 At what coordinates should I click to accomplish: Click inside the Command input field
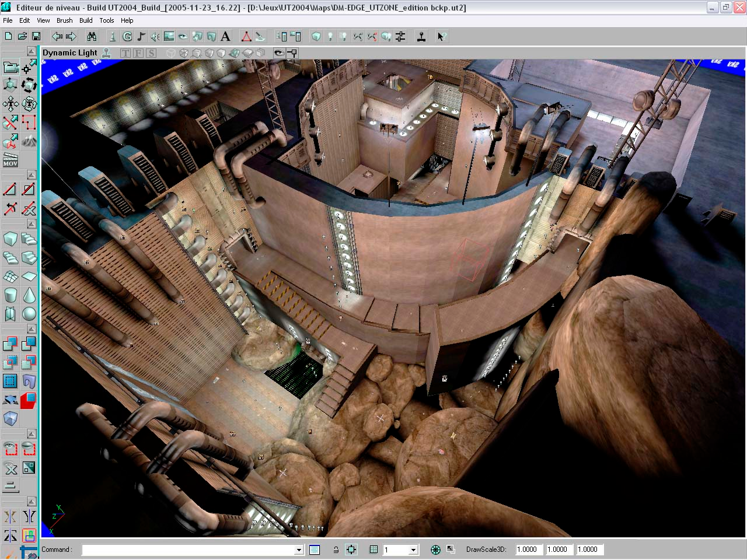(187, 549)
